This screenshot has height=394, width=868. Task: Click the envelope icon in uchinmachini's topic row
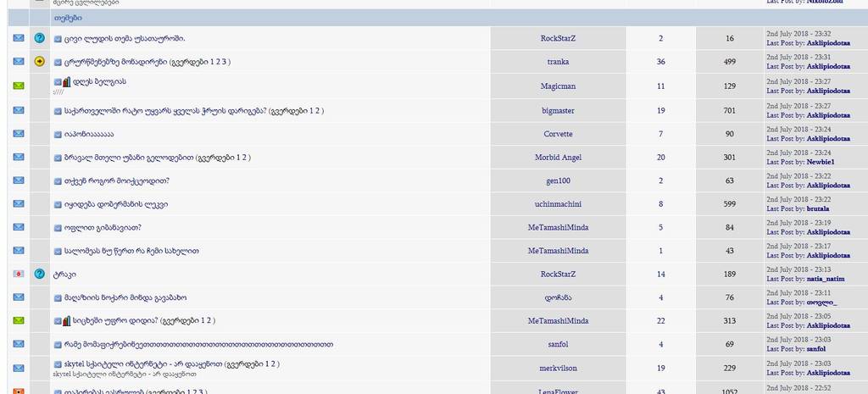click(19, 203)
